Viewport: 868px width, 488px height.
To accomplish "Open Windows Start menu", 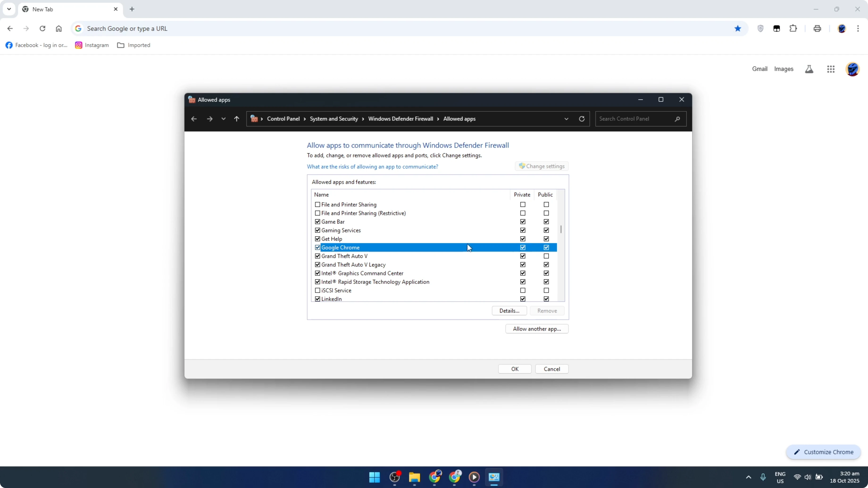I will click(x=374, y=477).
